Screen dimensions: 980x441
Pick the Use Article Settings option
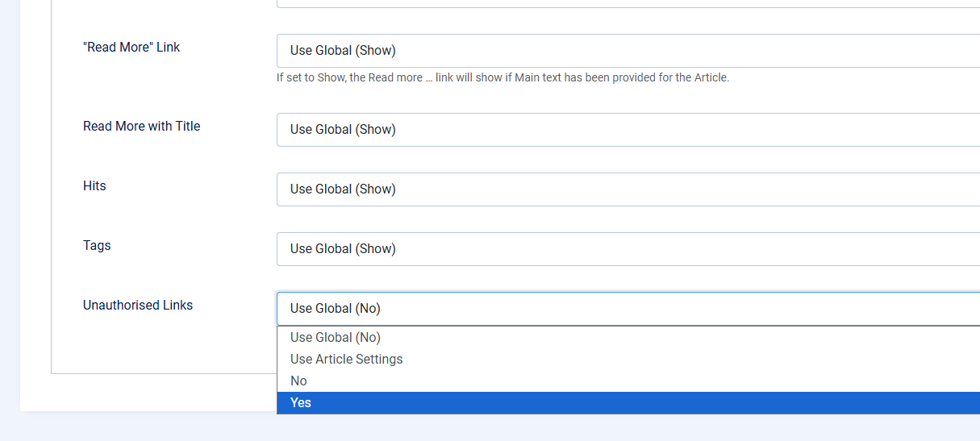(628, 360)
